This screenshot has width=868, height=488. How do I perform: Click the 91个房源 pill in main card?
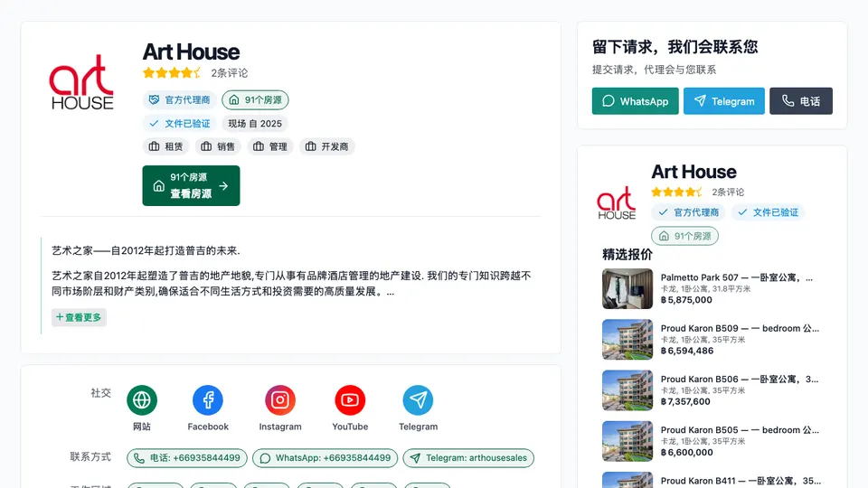pyautogui.click(x=255, y=100)
